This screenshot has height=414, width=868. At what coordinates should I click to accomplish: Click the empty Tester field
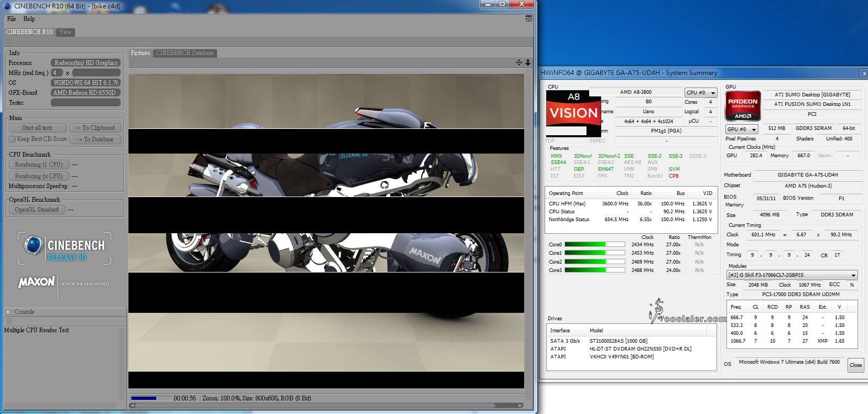tap(85, 103)
